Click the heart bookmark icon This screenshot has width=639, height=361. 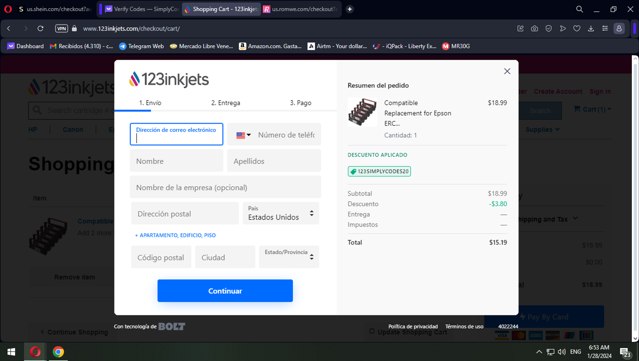coord(577,29)
